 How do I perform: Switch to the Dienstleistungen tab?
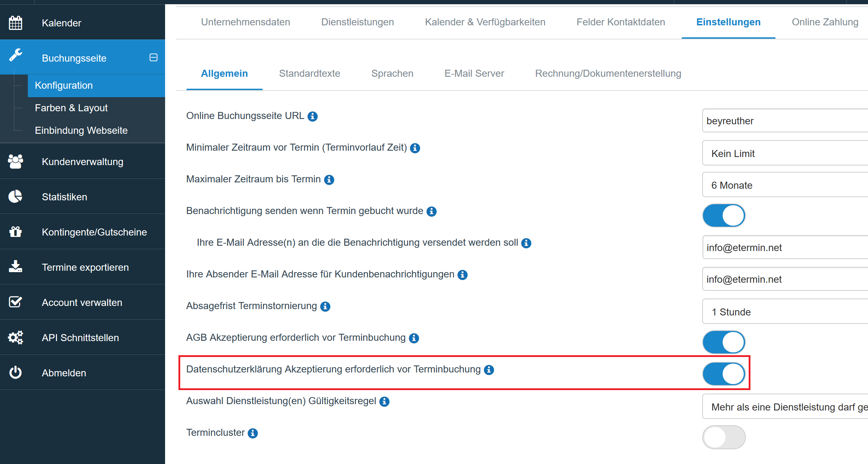(357, 22)
